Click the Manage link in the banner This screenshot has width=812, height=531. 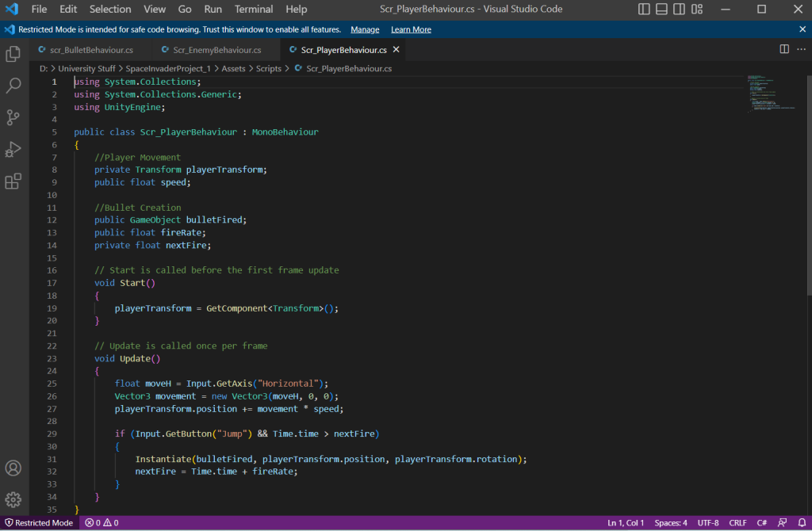point(365,29)
